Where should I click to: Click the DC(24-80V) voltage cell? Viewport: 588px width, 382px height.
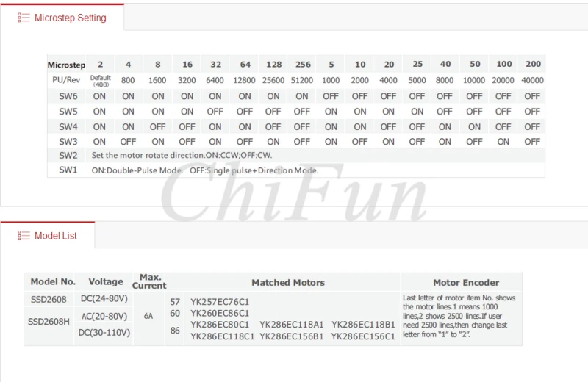pos(104,299)
